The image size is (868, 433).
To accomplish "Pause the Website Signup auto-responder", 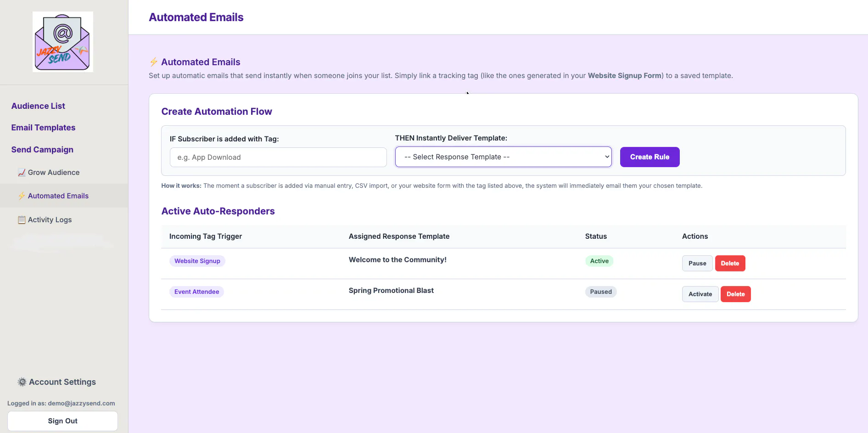I will 697,264.
